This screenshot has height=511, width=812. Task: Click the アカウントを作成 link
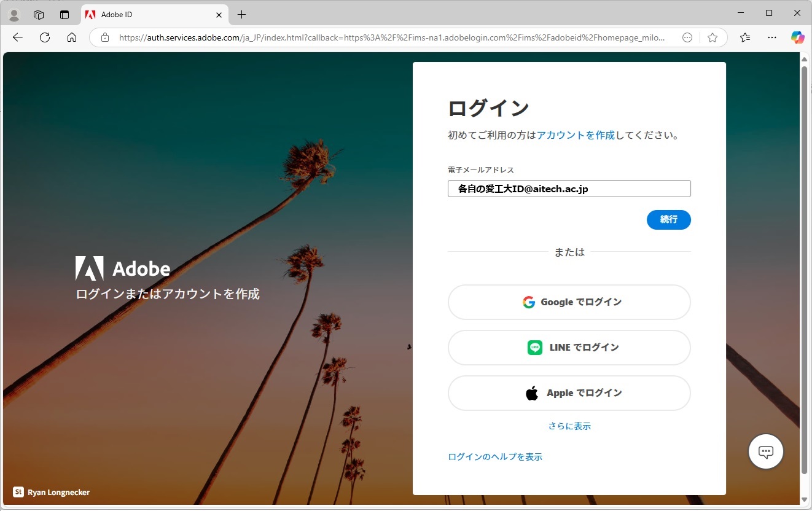[576, 135]
